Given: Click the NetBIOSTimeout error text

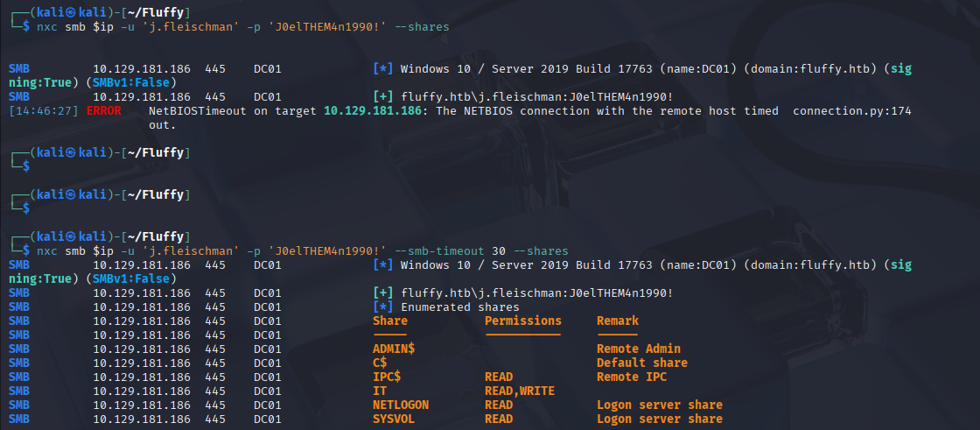Looking at the screenshot, I should tap(198, 111).
